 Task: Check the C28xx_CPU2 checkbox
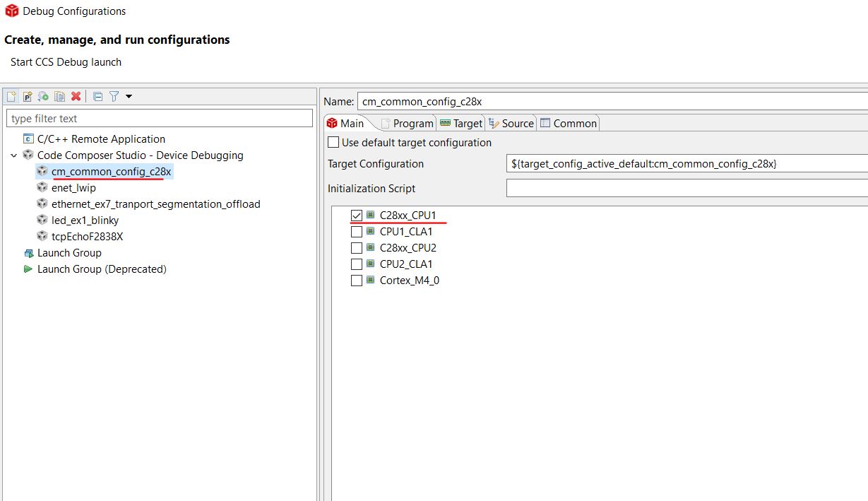click(357, 248)
